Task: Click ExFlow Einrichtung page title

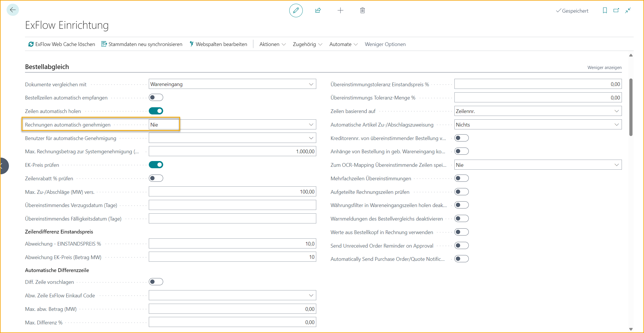Action: coord(67,25)
